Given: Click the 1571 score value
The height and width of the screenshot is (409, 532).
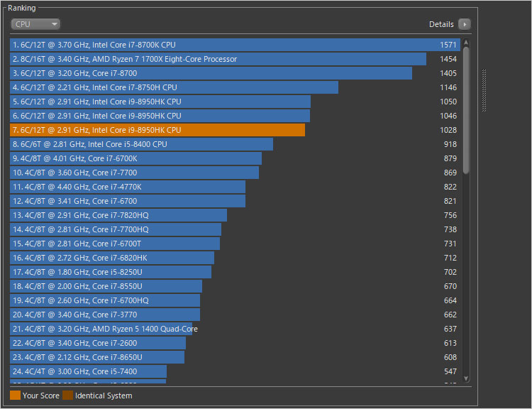Looking at the screenshot, I should click(448, 45).
